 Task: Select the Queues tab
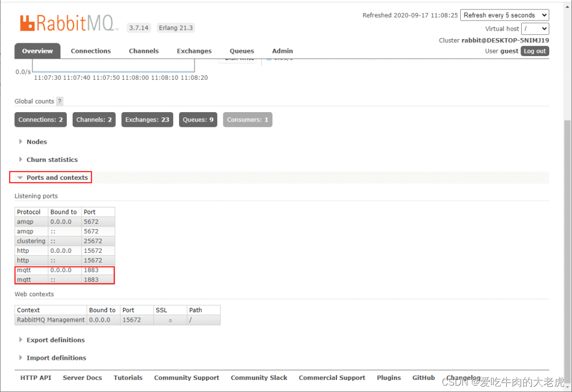(x=242, y=51)
